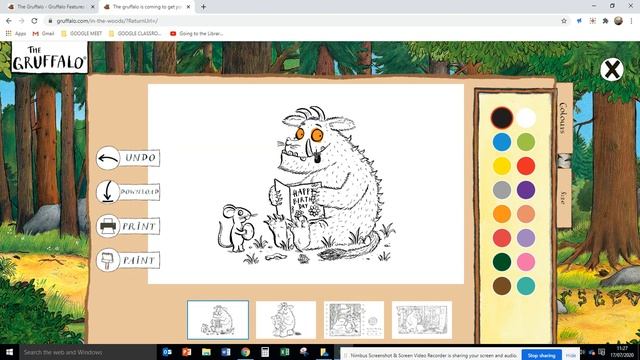Click the Download button
Viewport: 640px width, 360px height.
coord(128,192)
